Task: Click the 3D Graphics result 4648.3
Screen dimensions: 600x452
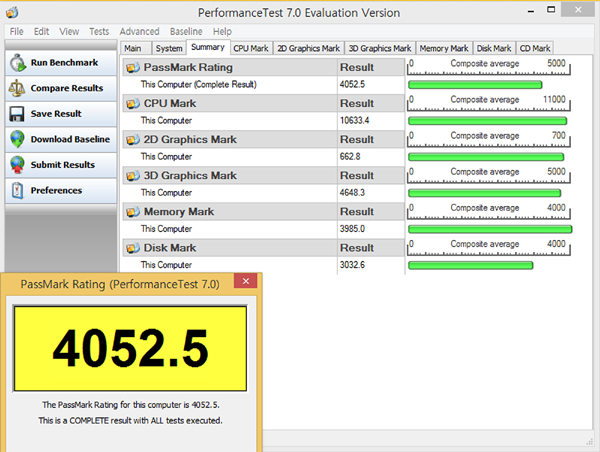Action: 352,193
